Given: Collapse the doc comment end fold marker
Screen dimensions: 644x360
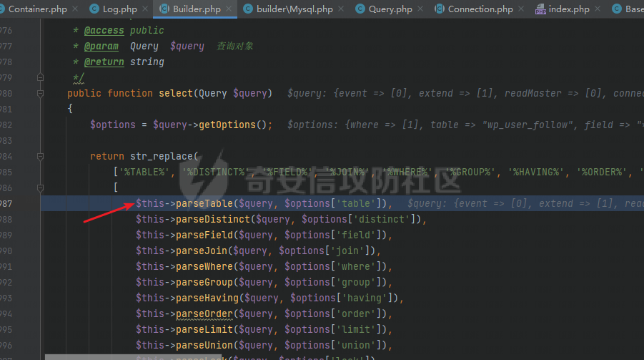Looking at the screenshot, I should (x=41, y=77).
